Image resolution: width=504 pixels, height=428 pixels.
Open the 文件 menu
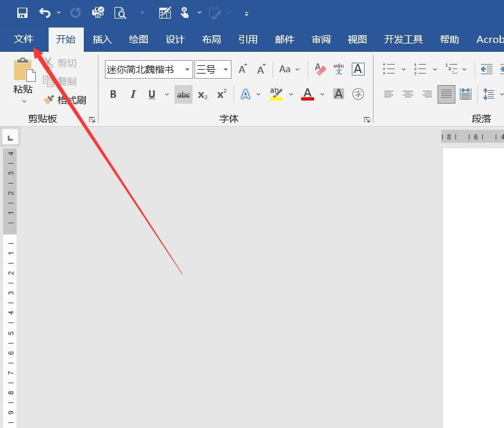point(24,39)
